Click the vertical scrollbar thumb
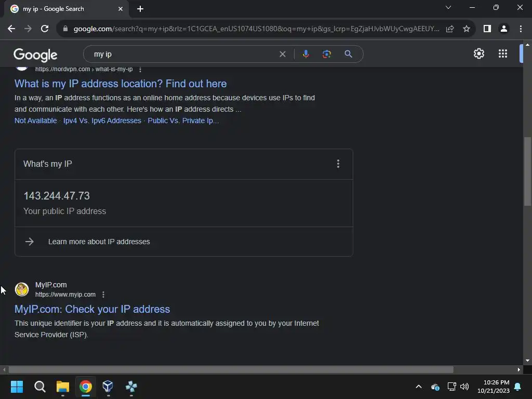The image size is (532, 399). [527, 171]
